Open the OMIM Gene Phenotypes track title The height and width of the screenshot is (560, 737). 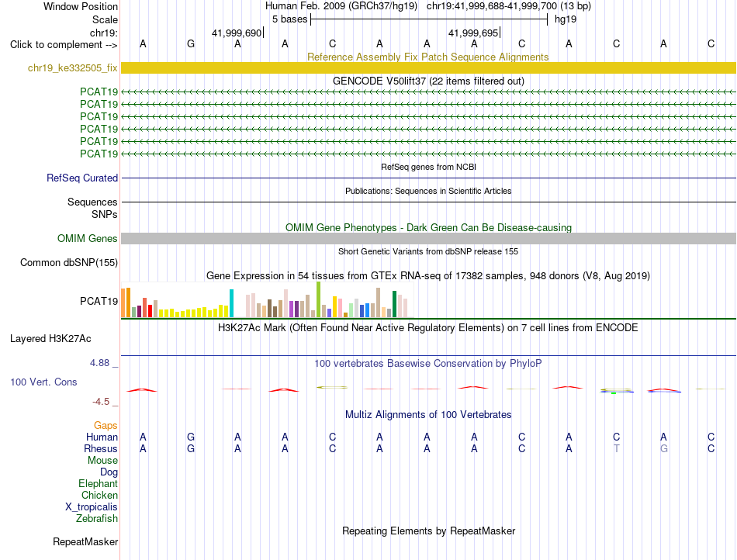[x=428, y=227]
